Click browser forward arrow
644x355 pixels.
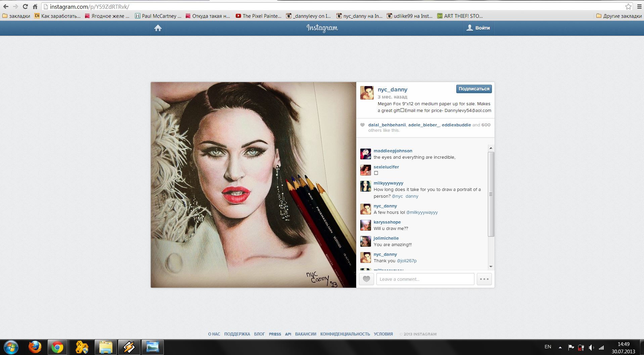point(15,6)
